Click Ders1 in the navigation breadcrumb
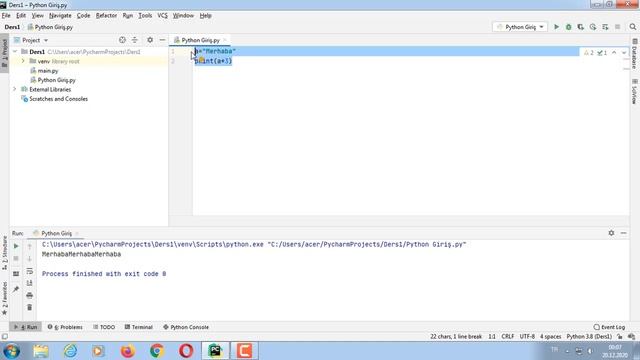This screenshot has height=360, width=640. pyautogui.click(x=12, y=27)
